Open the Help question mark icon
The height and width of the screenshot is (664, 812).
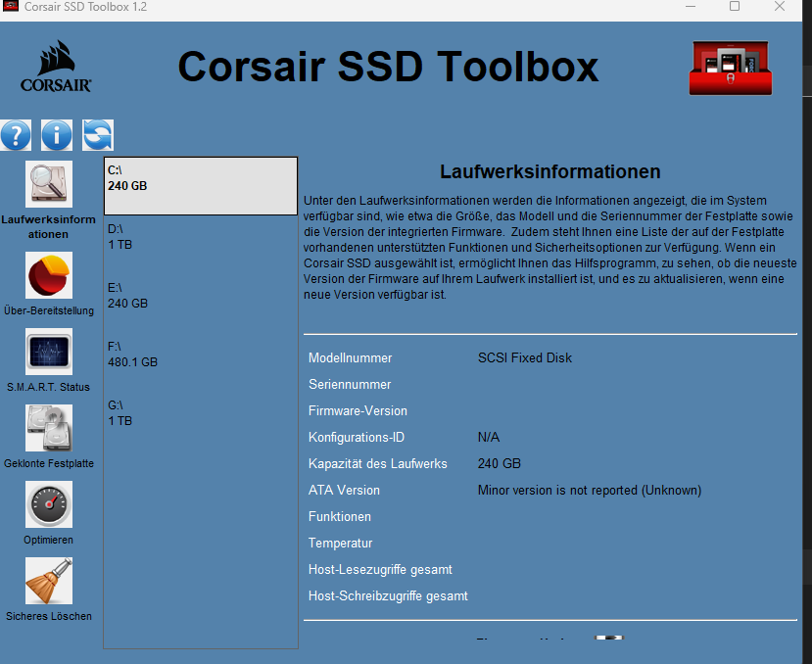point(16,135)
